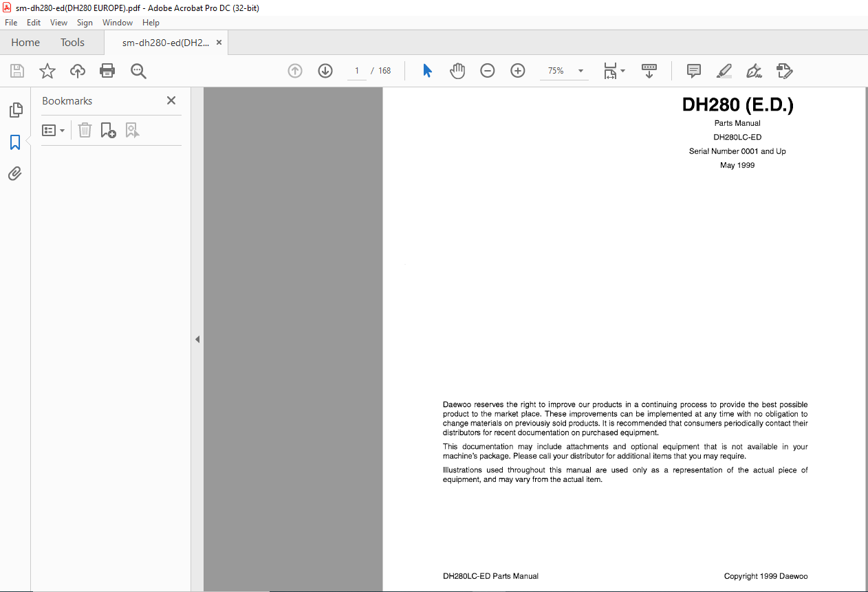Click 'Copyright 1999 Daewoo' footer text
This screenshot has height=592, width=868.
(x=766, y=576)
